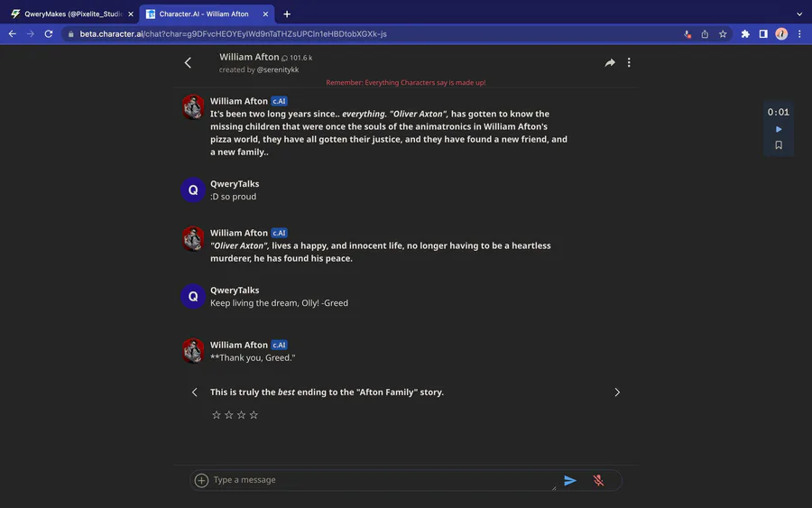Expand the tab search dropdown arrow
The height and width of the screenshot is (508, 812).
pos(799,14)
